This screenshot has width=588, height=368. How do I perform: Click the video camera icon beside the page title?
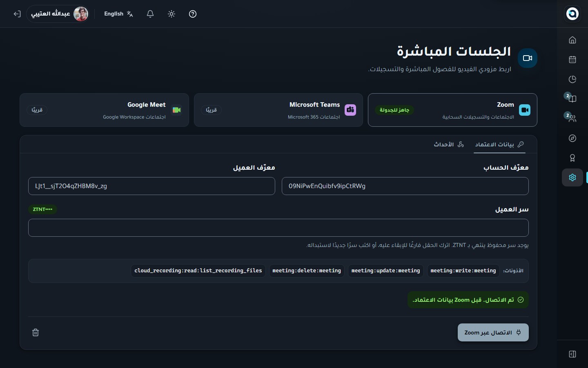coord(528,58)
